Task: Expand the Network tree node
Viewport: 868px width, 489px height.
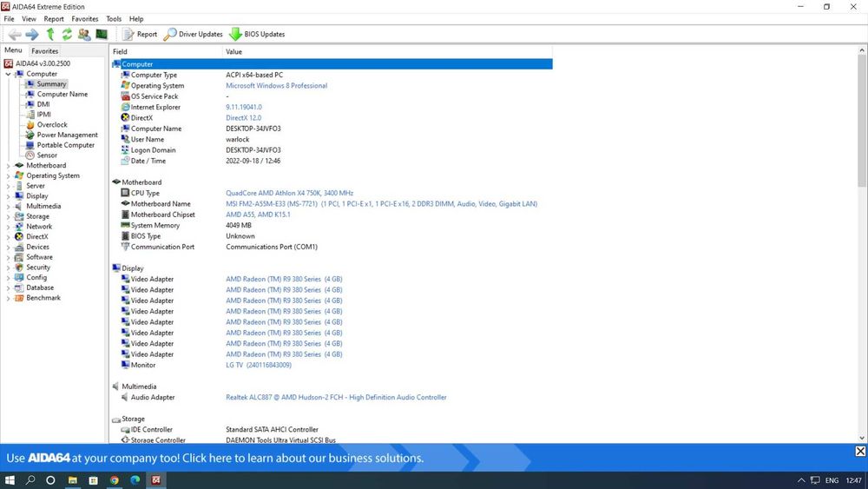Action: tap(9, 227)
